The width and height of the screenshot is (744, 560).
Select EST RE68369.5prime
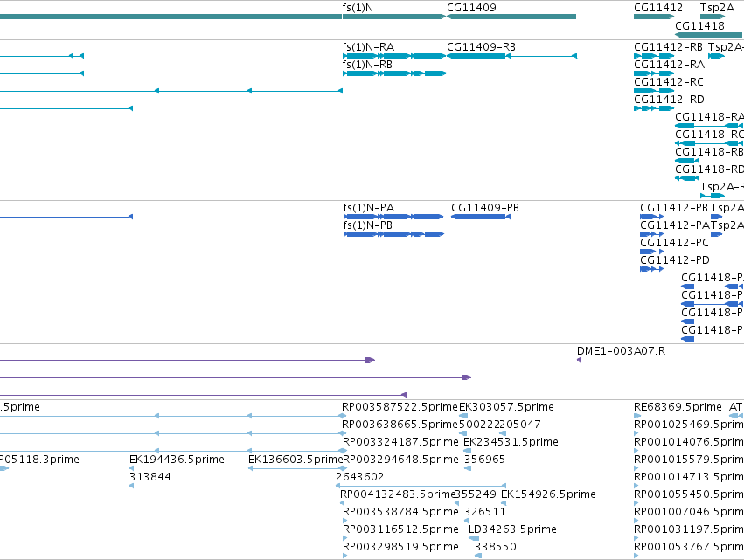point(678,407)
